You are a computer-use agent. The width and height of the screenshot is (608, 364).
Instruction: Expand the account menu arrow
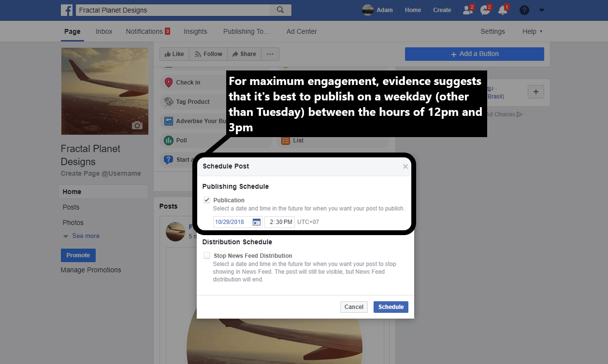(542, 10)
